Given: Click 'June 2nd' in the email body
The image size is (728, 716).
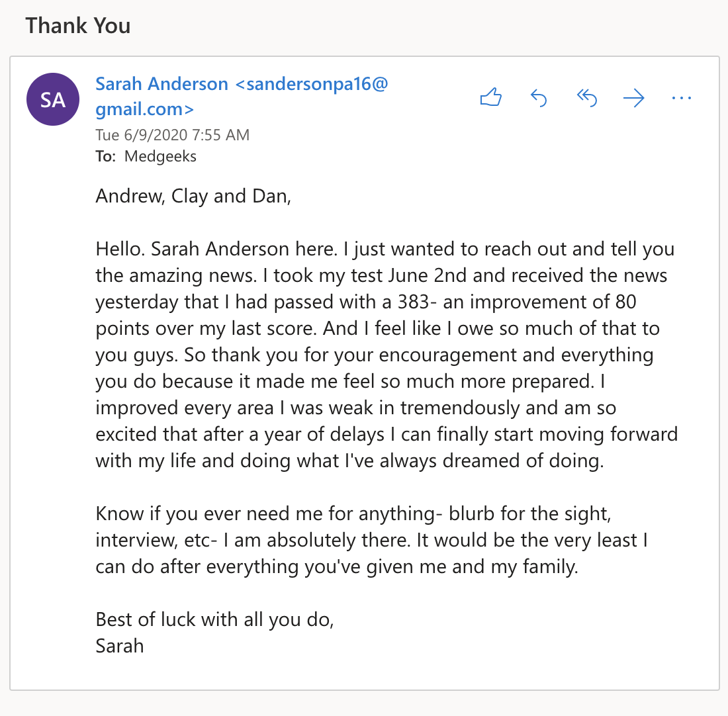Looking at the screenshot, I should pyautogui.click(x=427, y=276).
